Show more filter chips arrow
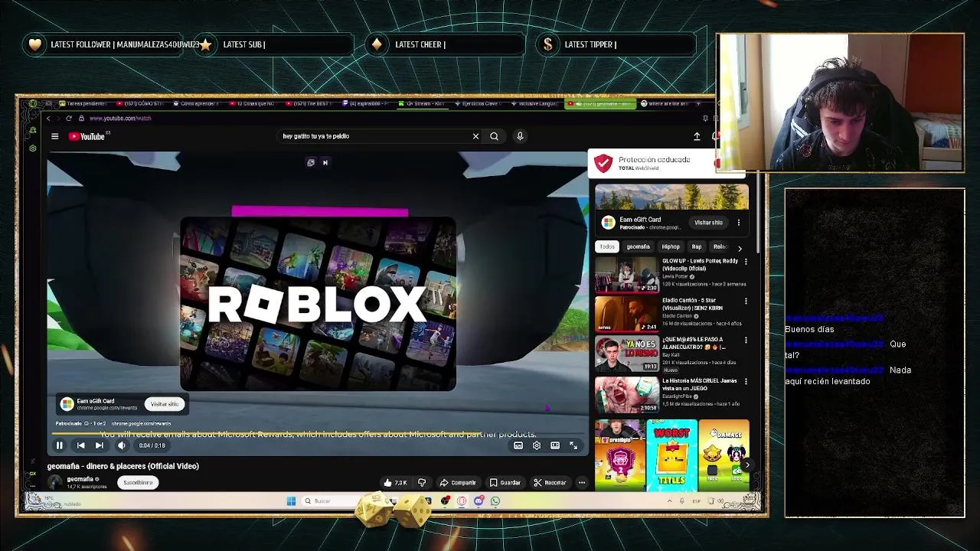The image size is (980, 551). click(x=740, y=247)
